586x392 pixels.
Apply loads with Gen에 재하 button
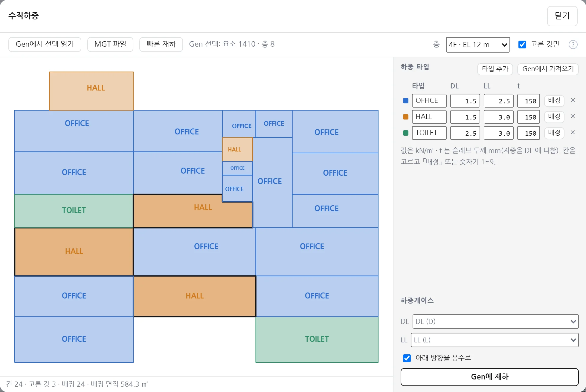(489, 377)
